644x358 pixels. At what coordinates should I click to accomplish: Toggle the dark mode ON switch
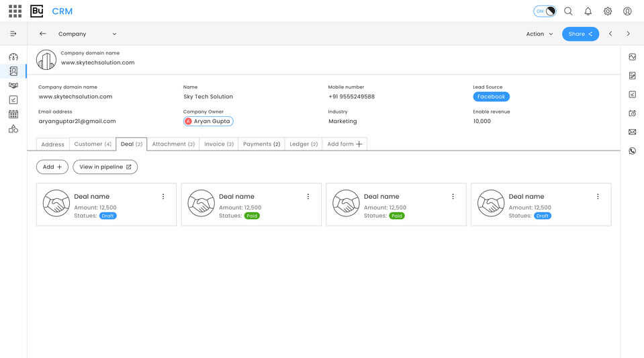[x=545, y=11]
